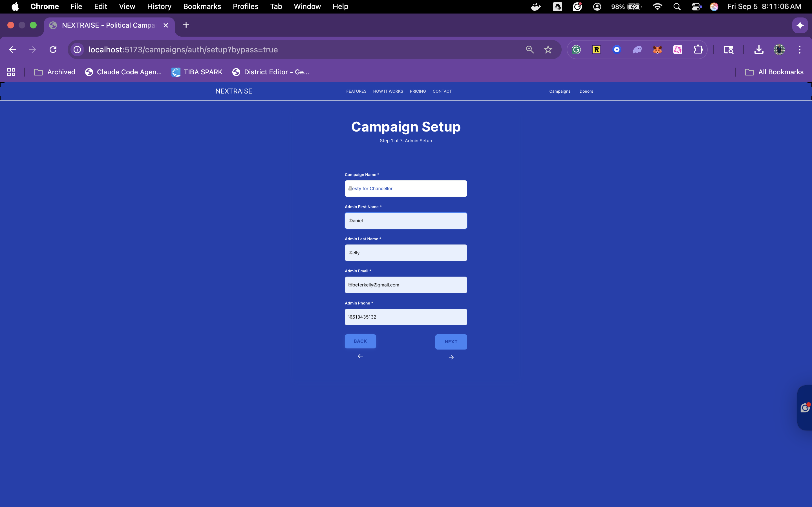Screen dimensions: 812x507
Task: Click the zoom magnifier in address bar
Action: point(529,50)
